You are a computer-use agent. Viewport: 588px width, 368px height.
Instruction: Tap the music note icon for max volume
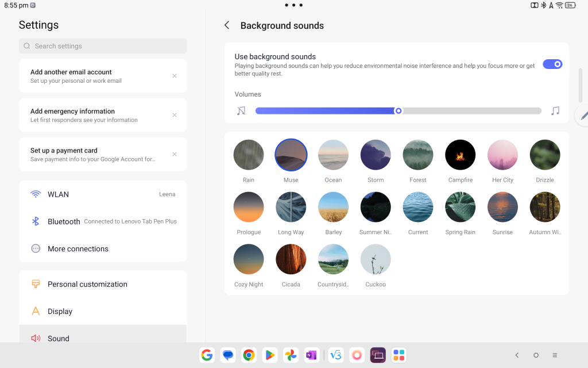coord(555,110)
